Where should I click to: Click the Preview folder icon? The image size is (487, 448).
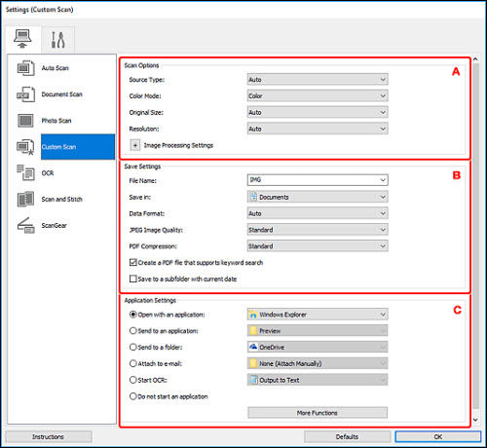click(x=253, y=330)
